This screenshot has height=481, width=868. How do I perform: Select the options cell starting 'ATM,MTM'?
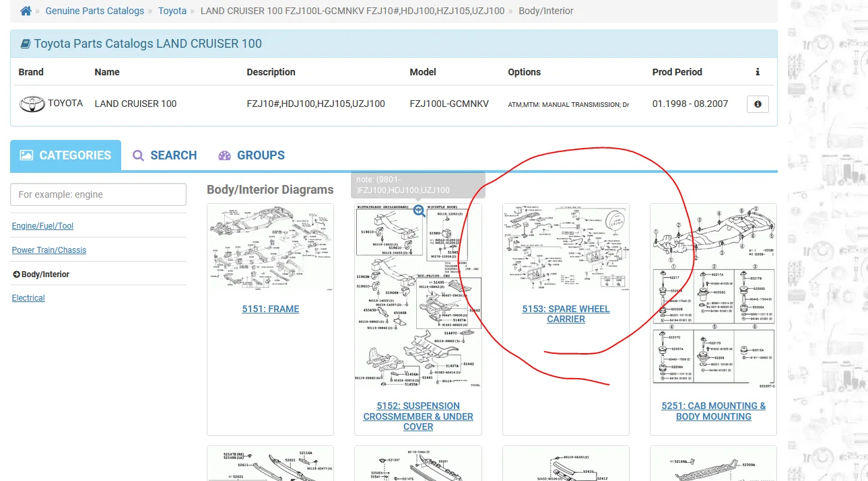point(568,105)
